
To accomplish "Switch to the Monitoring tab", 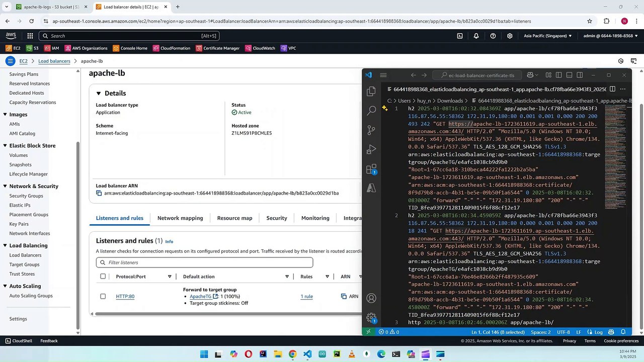I will 315,218.
